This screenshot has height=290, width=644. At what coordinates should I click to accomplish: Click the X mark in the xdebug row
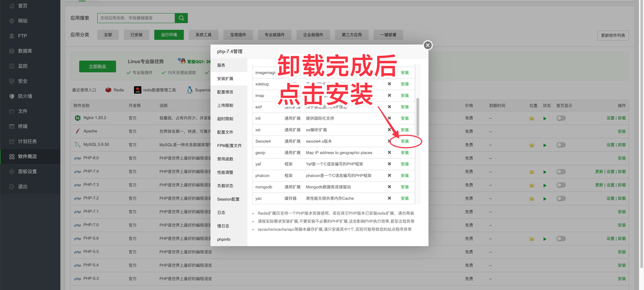tap(389, 84)
